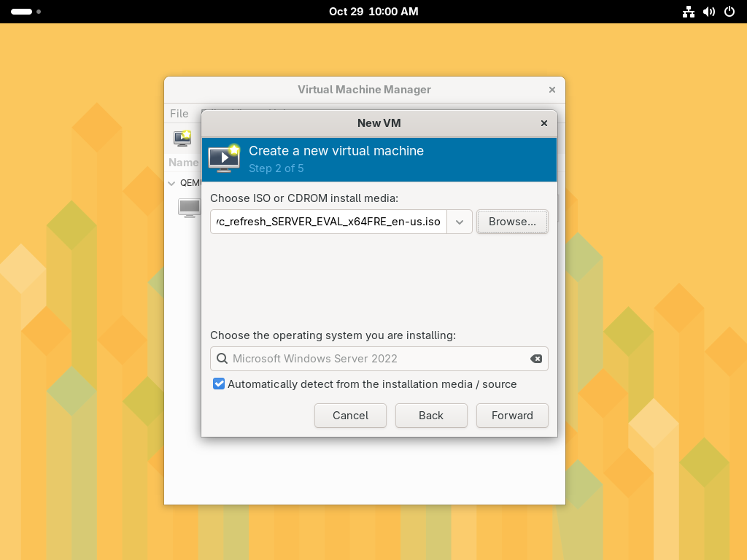Open the network status icon in top bar
747x560 pixels.
688,12
